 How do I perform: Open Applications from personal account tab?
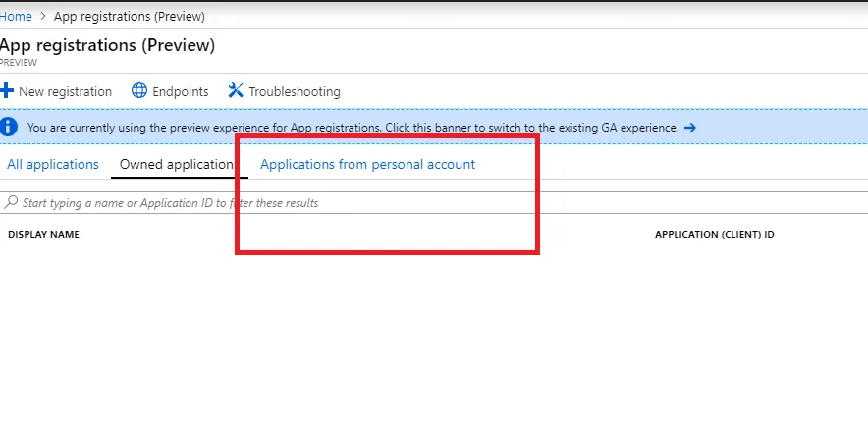[x=367, y=164]
